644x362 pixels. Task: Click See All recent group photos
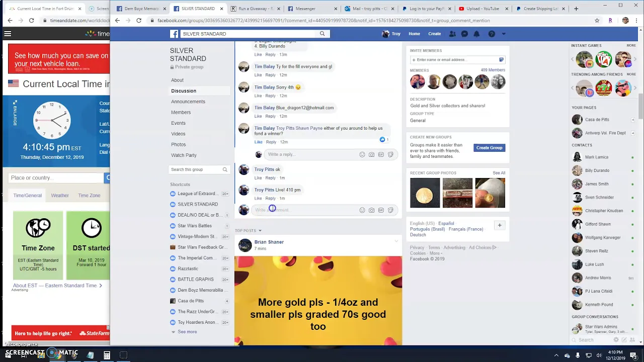click(x=499, y=173)
